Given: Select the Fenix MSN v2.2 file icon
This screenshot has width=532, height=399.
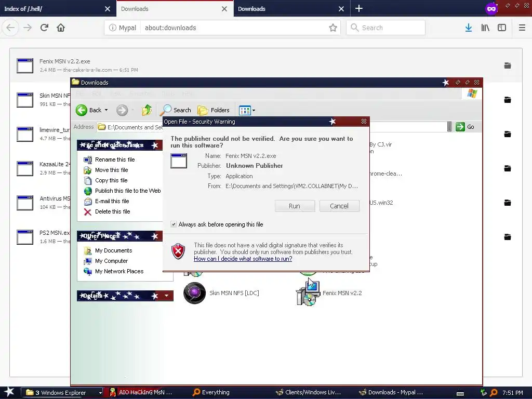Looking at the screenshot, I should (x=308, y=293).
